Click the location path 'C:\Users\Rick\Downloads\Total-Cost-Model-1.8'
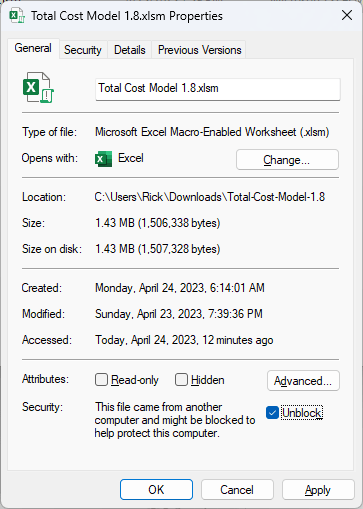The width and height of the screenshot is (363, 509). coord(210,197)
